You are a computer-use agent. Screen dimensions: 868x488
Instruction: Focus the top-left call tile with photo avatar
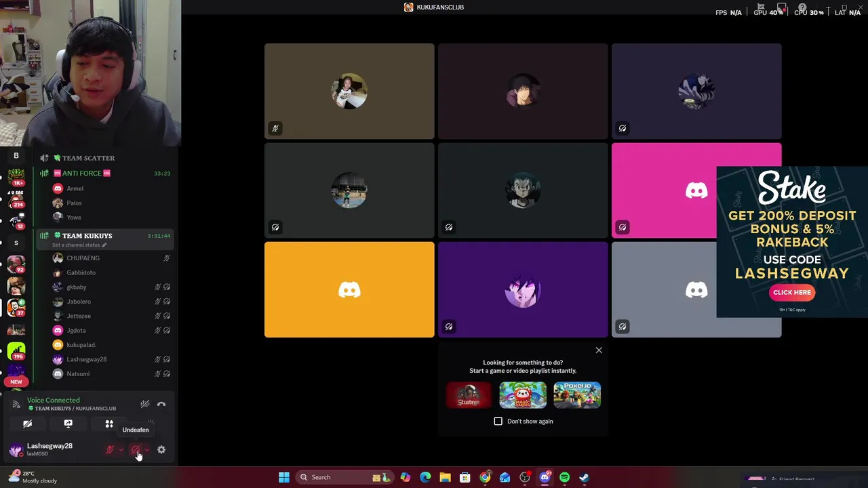349,91
